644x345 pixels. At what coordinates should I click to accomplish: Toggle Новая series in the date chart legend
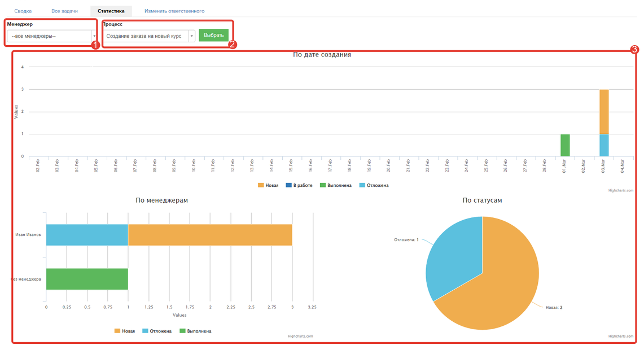pos(268,185)
